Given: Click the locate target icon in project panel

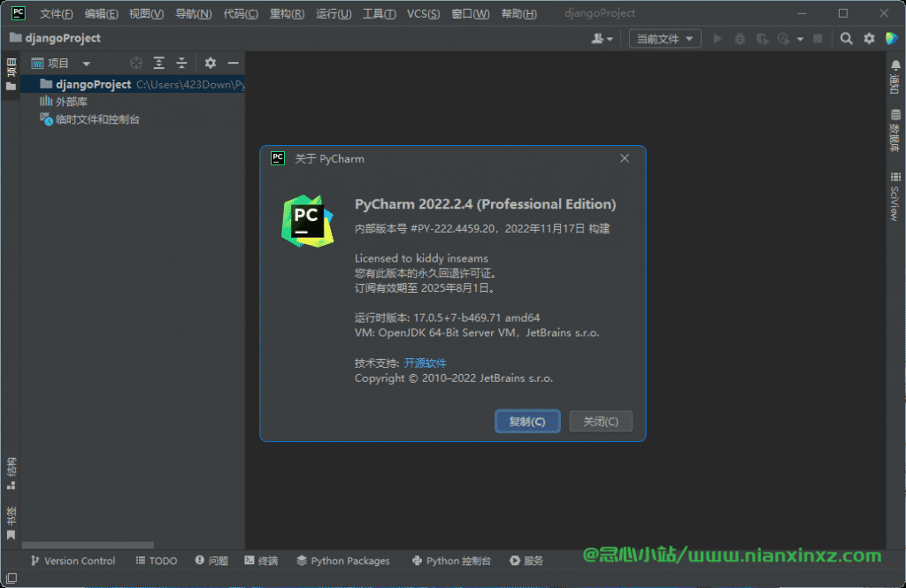Looking at the screenshot, I should pyautogui.click(x=135, y=63).
